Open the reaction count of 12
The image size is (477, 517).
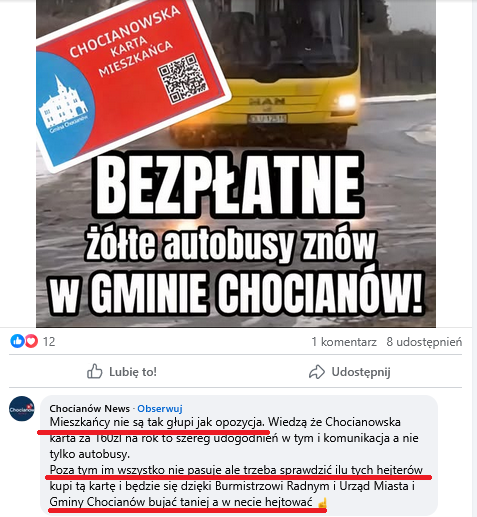coord(49,342)
